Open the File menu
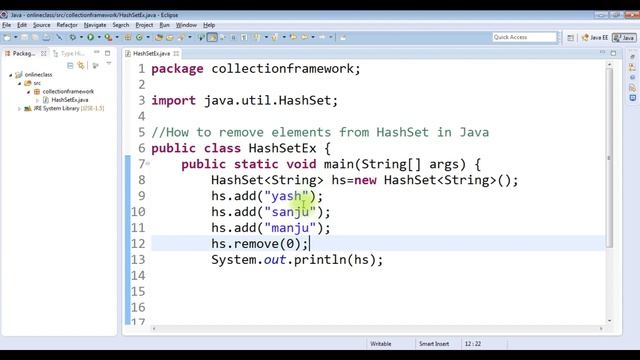 tap(7, 25)
